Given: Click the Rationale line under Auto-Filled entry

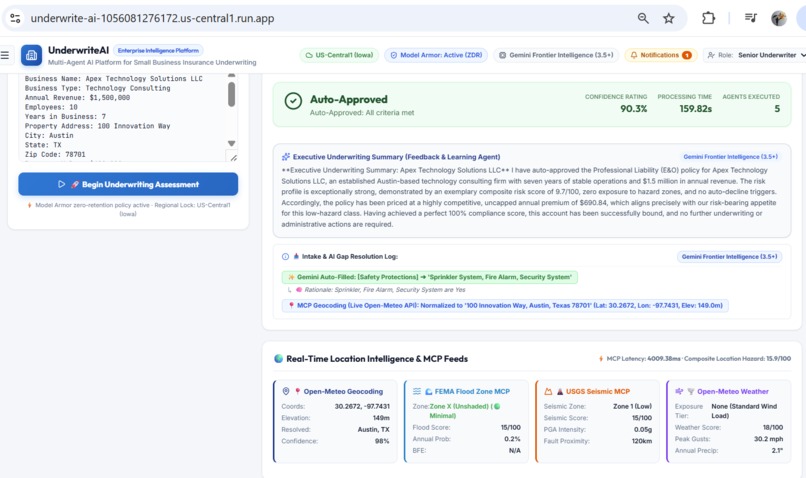Looking at the screenshot, I should pyautogui.click(x=384, y=290).
